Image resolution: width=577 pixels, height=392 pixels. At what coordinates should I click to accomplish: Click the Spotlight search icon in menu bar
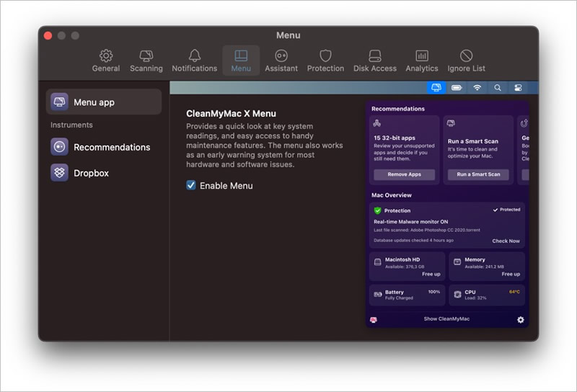(x=498, y=87)
